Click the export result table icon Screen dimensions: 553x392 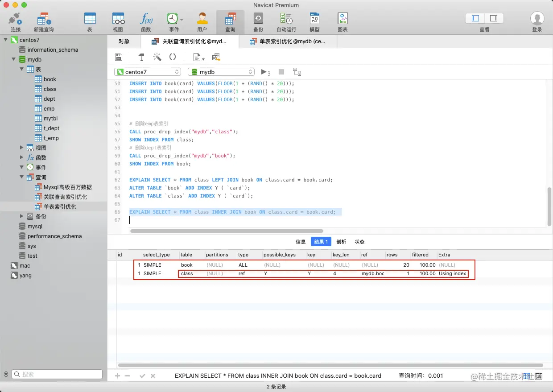[x=216, y=57]
